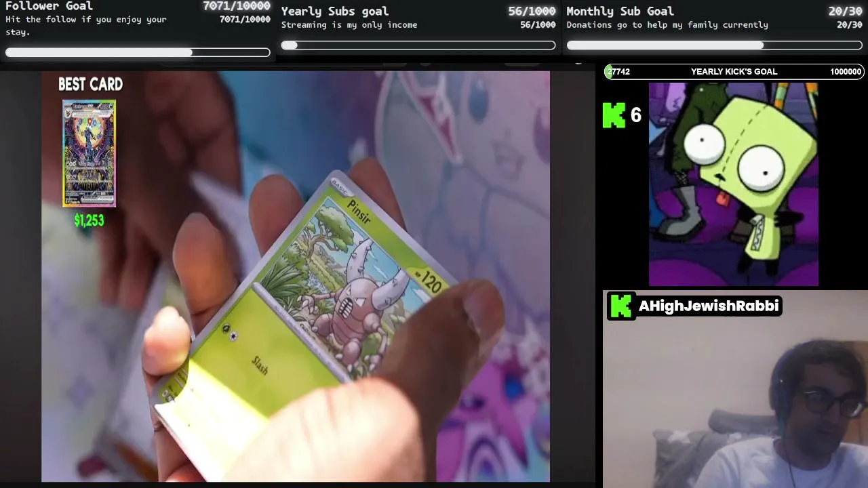Viewport: 868px width, 488px height.
Task: Click the Follower Goal title text
Action: pos(49,6)
